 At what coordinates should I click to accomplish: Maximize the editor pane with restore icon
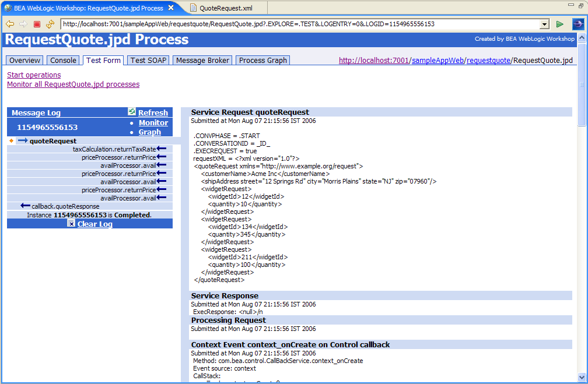pyautogui.click(x=581, y=5)
